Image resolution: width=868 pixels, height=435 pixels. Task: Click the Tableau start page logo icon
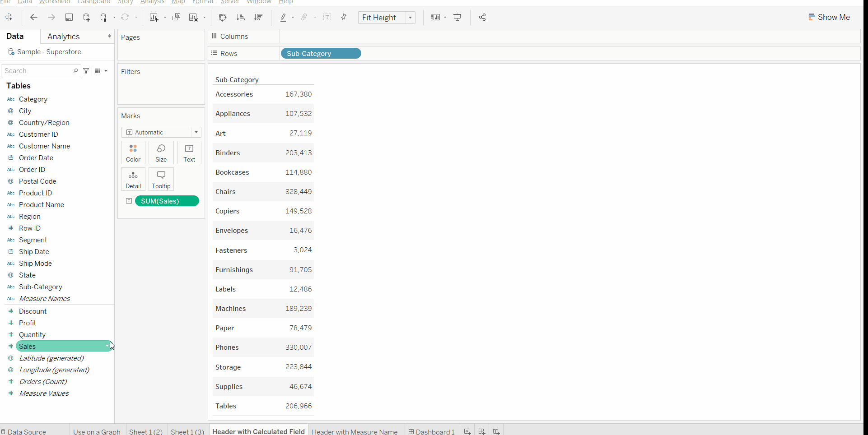(x=9, y=17)
